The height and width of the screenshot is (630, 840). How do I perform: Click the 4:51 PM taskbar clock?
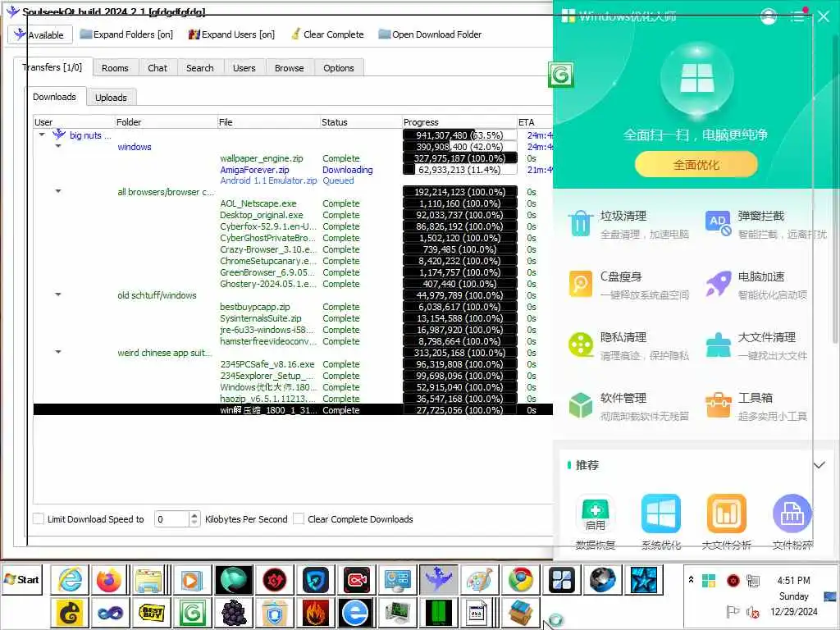click(793, 580)
